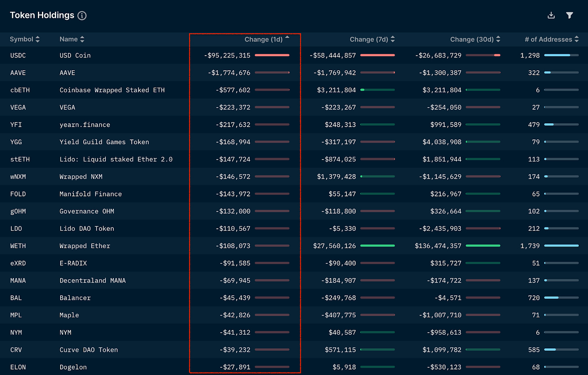Select the wNXM symbol
The image size is (588, 375).
(18, 177)
